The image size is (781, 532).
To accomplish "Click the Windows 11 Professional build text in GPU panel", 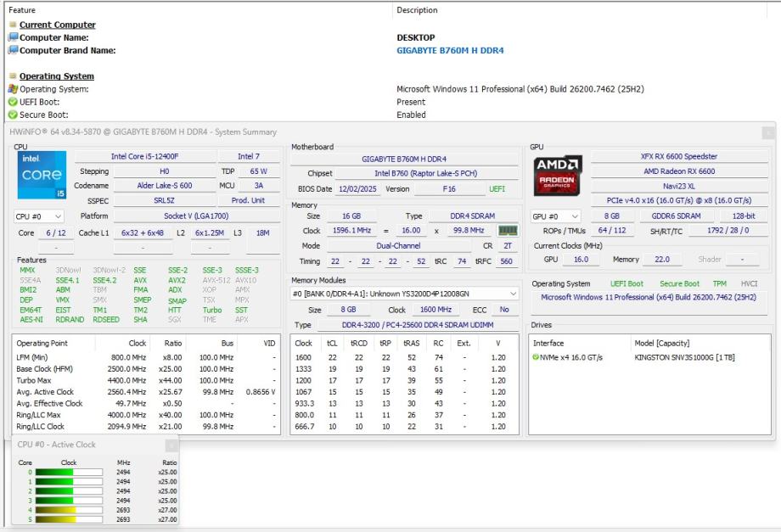I will click(x=649, y=297).
